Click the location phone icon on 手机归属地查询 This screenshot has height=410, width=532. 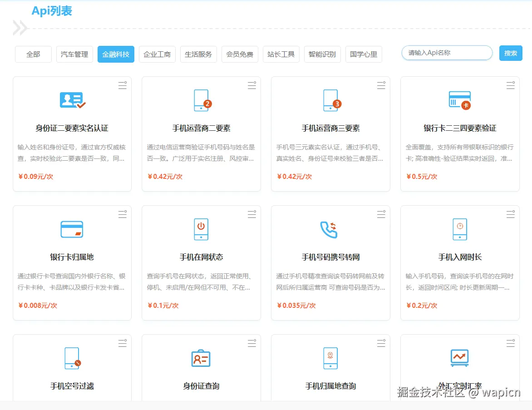[330, 358]
